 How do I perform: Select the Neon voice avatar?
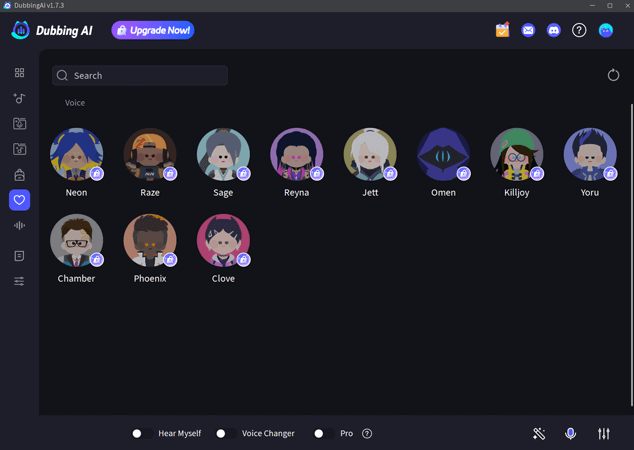[x=76, y=154]
